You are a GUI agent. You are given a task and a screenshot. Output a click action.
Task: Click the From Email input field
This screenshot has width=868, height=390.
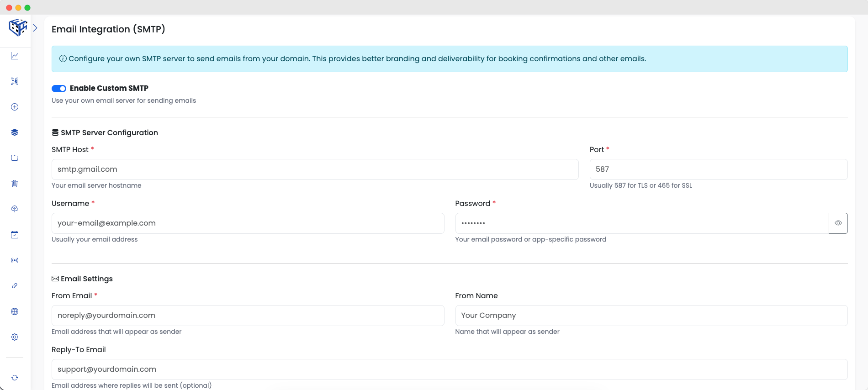coord(248,316)
